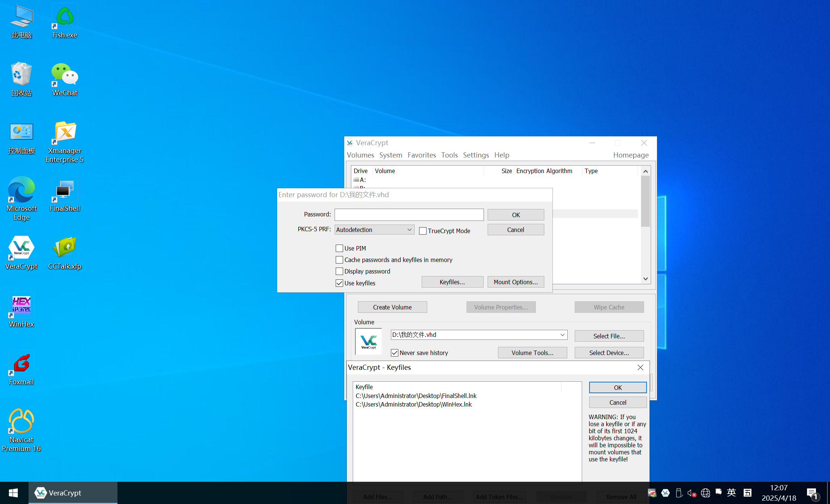Click Create Volume button
Viewport: 830px width, 504px height.
[x=392, y=307]
